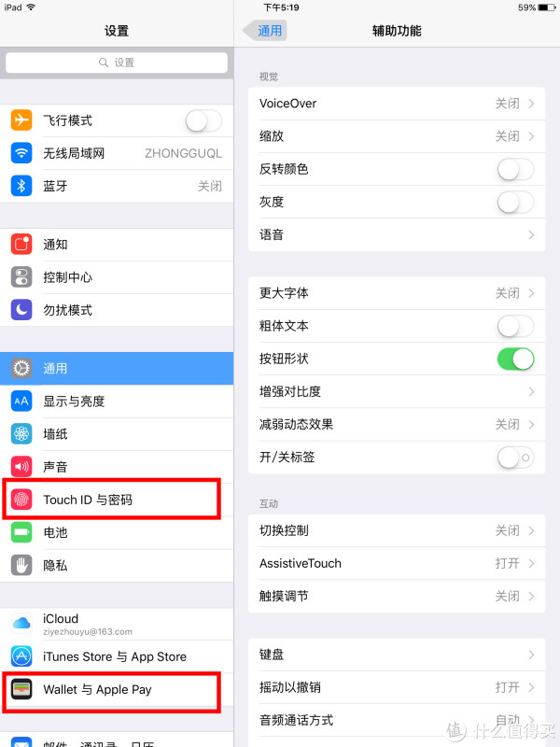Select the Bluetooth 蓝牙 icon

[21, 186]
